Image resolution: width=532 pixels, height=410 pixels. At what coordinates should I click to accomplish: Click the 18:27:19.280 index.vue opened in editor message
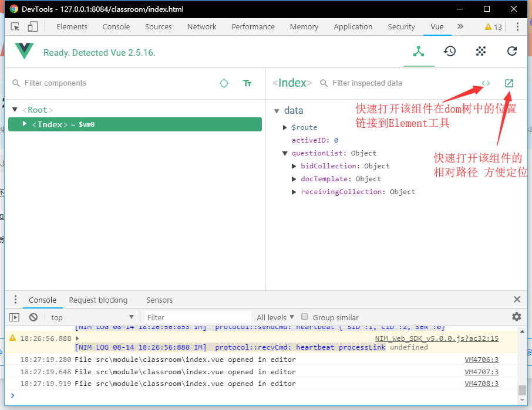pos(185,359)
